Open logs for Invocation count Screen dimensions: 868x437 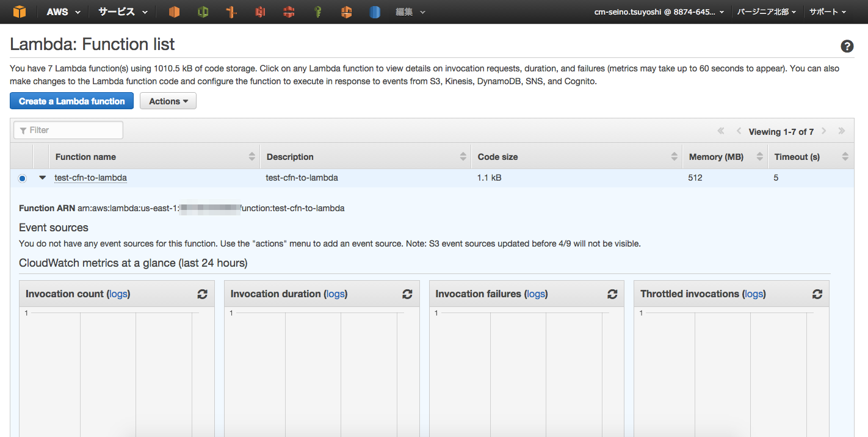118,294
